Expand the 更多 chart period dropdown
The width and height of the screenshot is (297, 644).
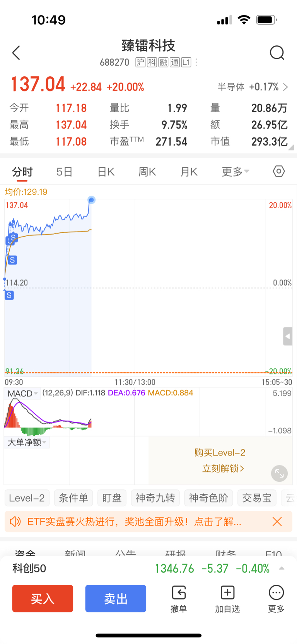click(x=235, y=172)
